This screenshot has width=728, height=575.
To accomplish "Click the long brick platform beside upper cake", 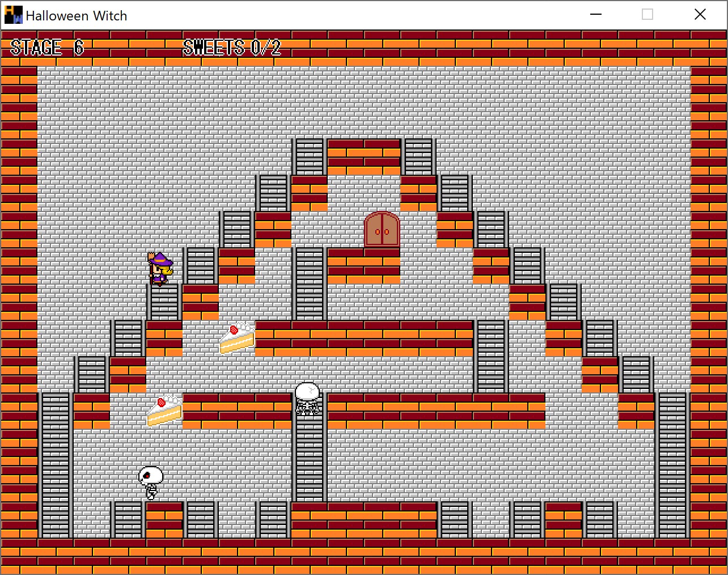I will [x=364, y=338].
